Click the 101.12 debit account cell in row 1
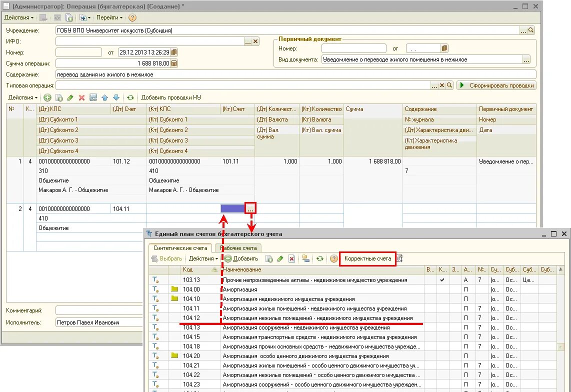The image size is (571, 392). tap(128, 161)
